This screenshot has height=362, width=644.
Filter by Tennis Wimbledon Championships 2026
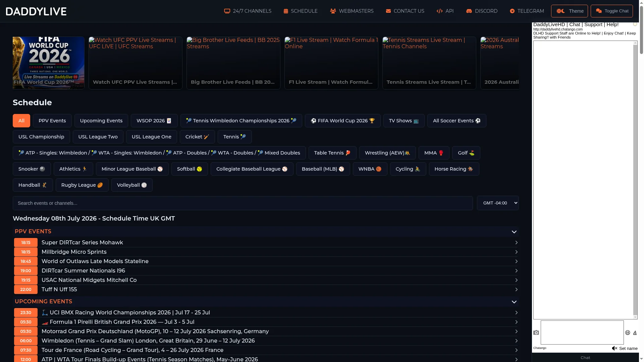pyautogui.click(x=241, y=121)
